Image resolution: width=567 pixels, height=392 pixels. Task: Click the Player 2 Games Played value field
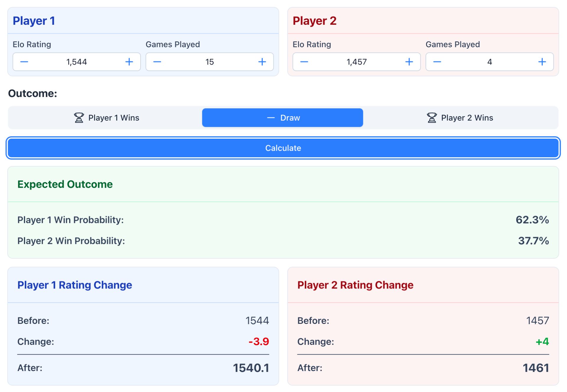489,62
